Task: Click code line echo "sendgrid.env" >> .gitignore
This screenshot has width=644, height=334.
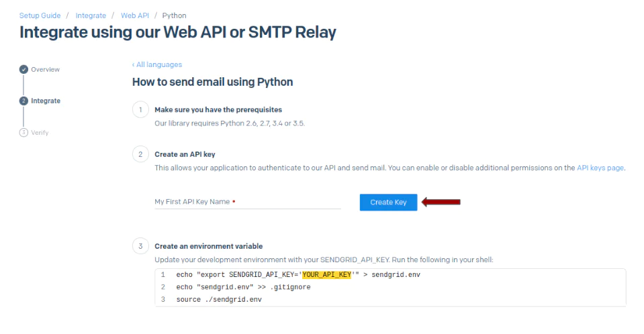Action: [243, 287]
